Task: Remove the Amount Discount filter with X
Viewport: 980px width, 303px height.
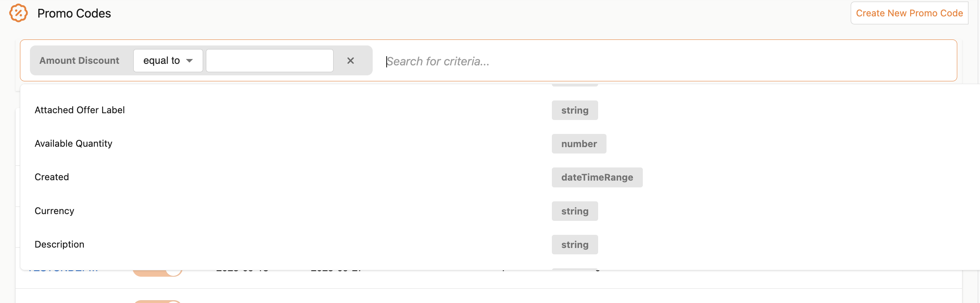Action: pos(350,61)
